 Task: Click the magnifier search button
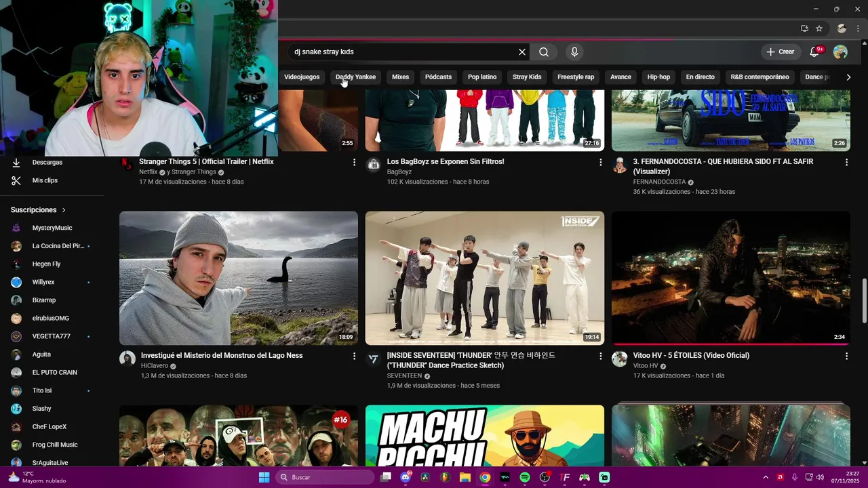(x=544, y=52)
